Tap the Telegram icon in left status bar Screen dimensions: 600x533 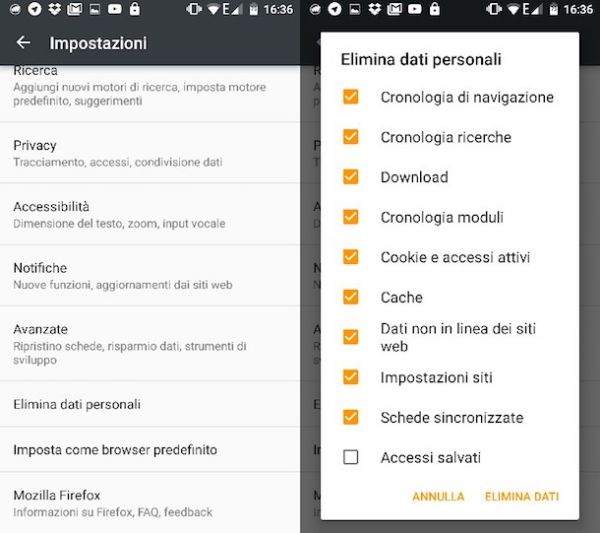click(x=34, y=9)
